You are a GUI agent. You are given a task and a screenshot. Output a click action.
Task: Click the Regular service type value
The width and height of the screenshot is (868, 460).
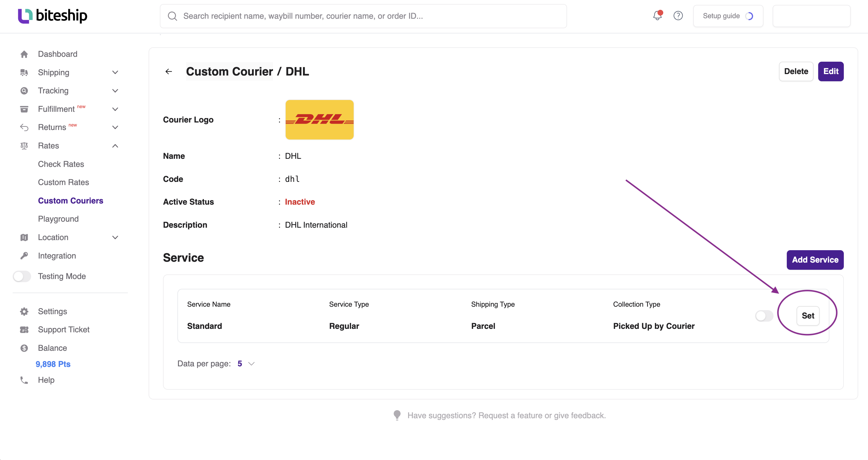[x=344, y=326]
